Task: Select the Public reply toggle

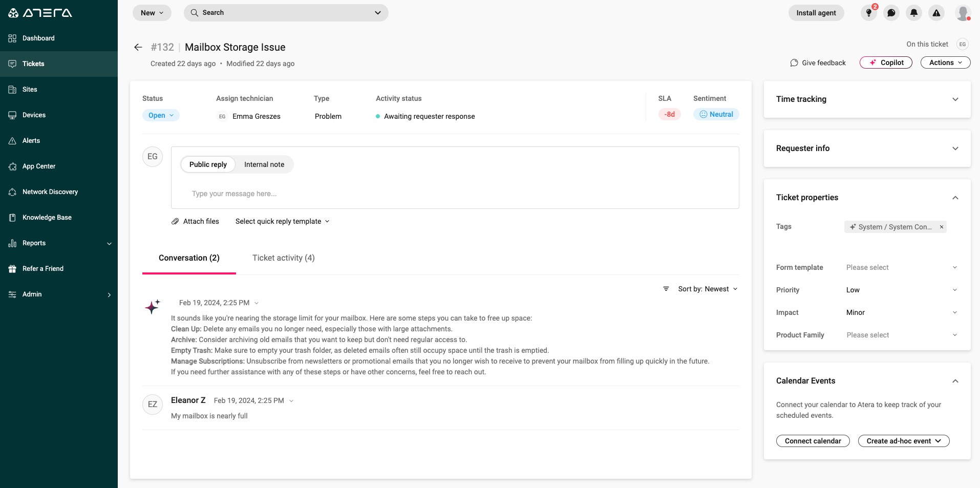Action: [x=208, y=164]
